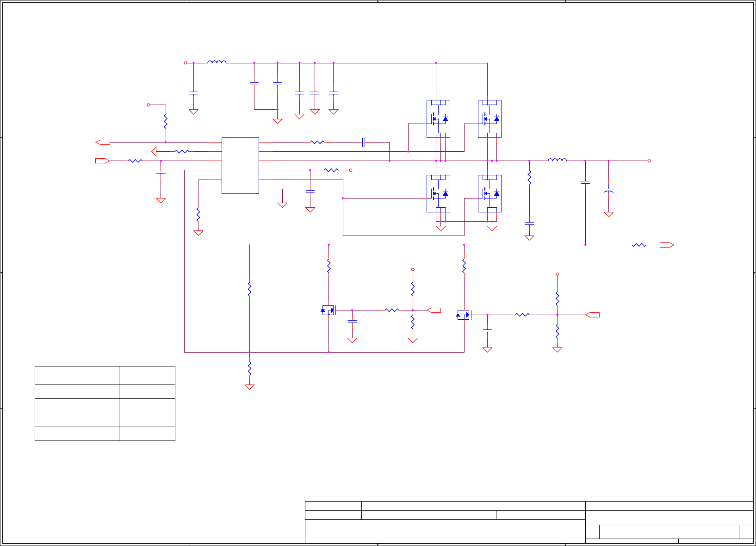This screenshot has height=546, width=756.
Task: Select the port feeding the right small MOSFET divider
Action: [592, 315]
